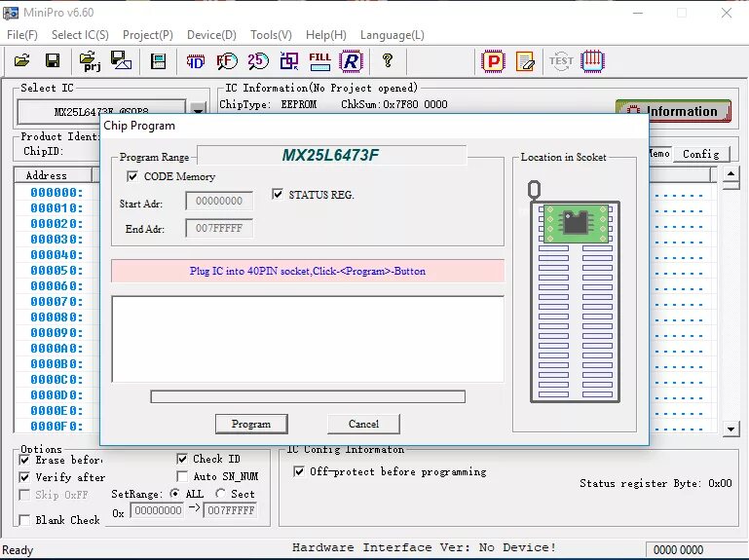Click the SetRange end address 007FFFFF field
The height and width of the screenshot is (560, 749).
coord(231,510)
